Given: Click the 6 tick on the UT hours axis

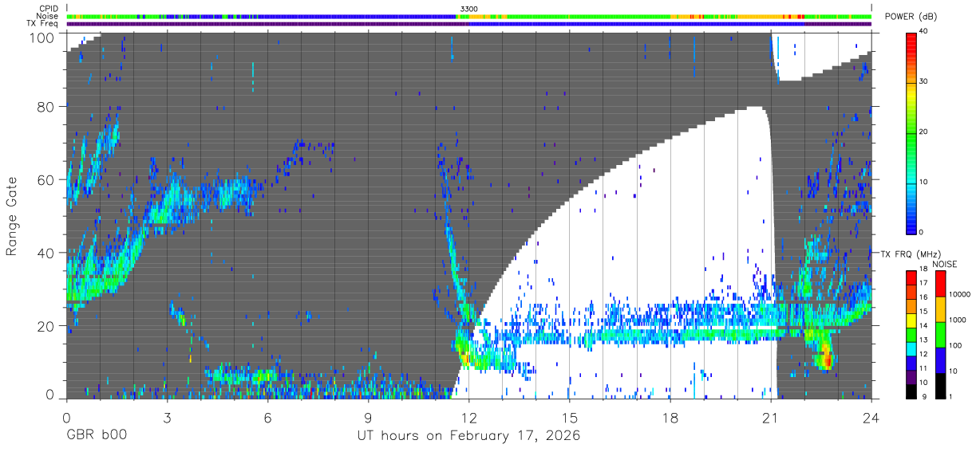Looking at the screenshot, I should pyautogui.click(x=268, y=417).
